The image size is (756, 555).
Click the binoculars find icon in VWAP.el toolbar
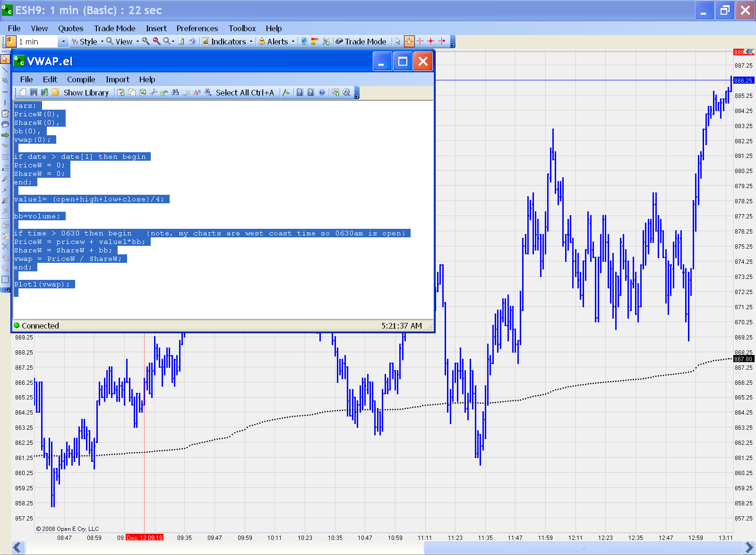click(x=175, y=93)
